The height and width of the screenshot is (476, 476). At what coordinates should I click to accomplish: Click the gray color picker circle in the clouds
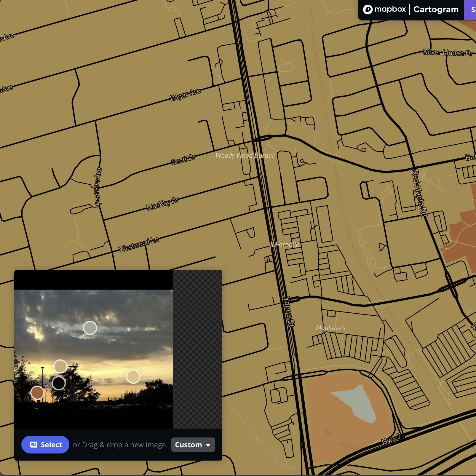90,328
